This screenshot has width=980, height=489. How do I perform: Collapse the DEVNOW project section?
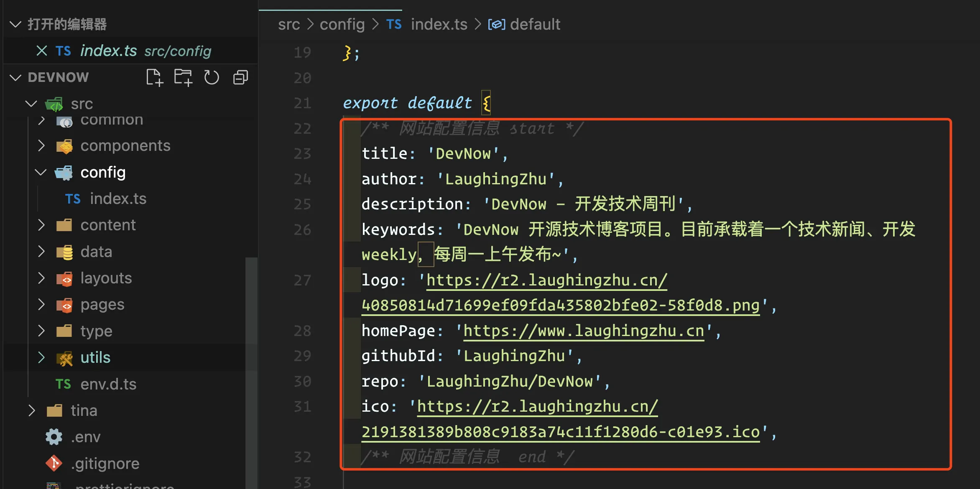tap(15, 77)
